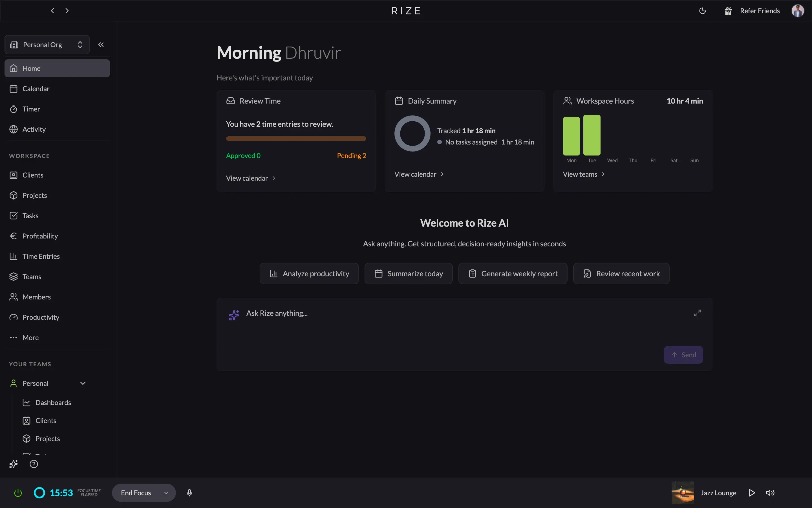Click Pending 2 label

point(351,156)
